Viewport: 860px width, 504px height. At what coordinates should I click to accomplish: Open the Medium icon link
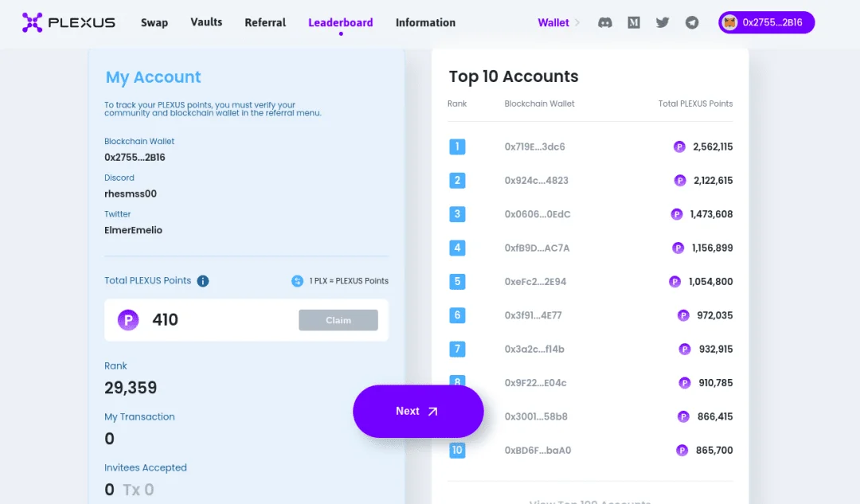pos(634,22)
